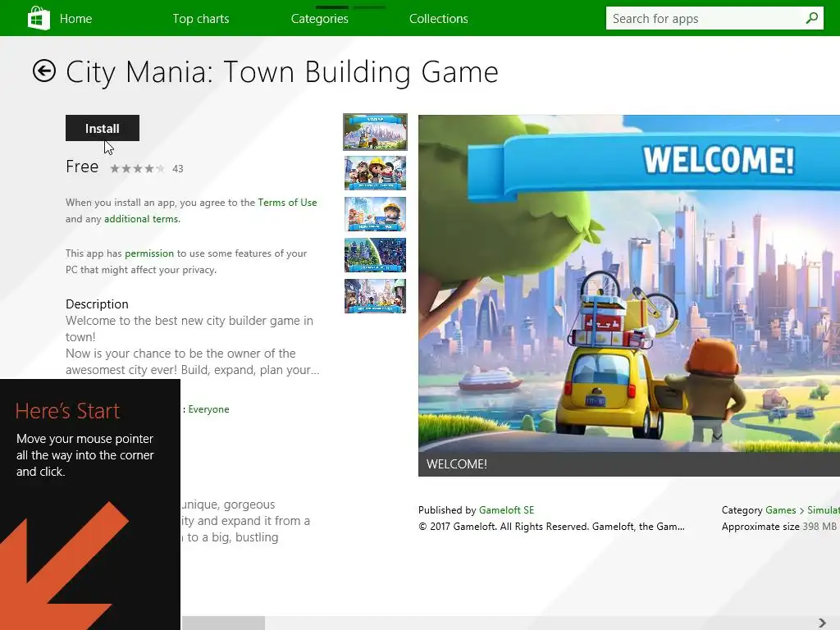Select the fifth screenshot thumbnail

pos(375,295)
